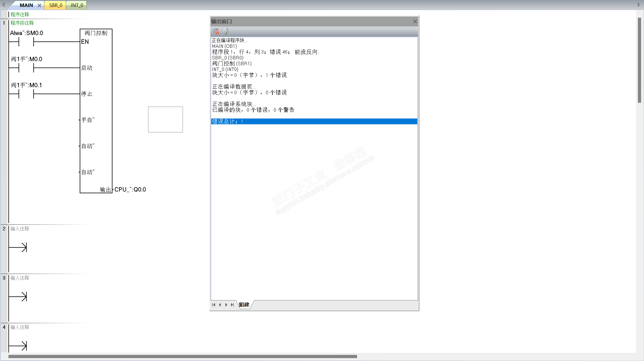This screenshot has height=361, width=644.
Task: Click the copy output document icon
Action: click(225, 31)
